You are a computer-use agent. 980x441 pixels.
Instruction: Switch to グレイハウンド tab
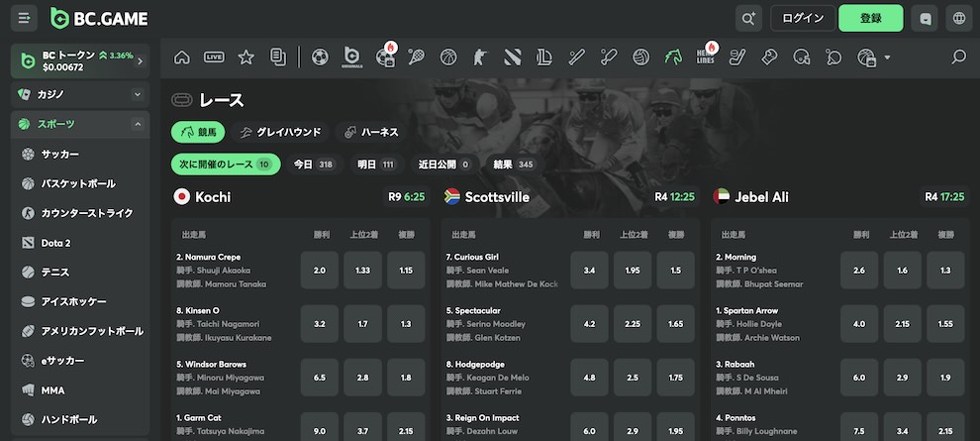click(280, 132)
